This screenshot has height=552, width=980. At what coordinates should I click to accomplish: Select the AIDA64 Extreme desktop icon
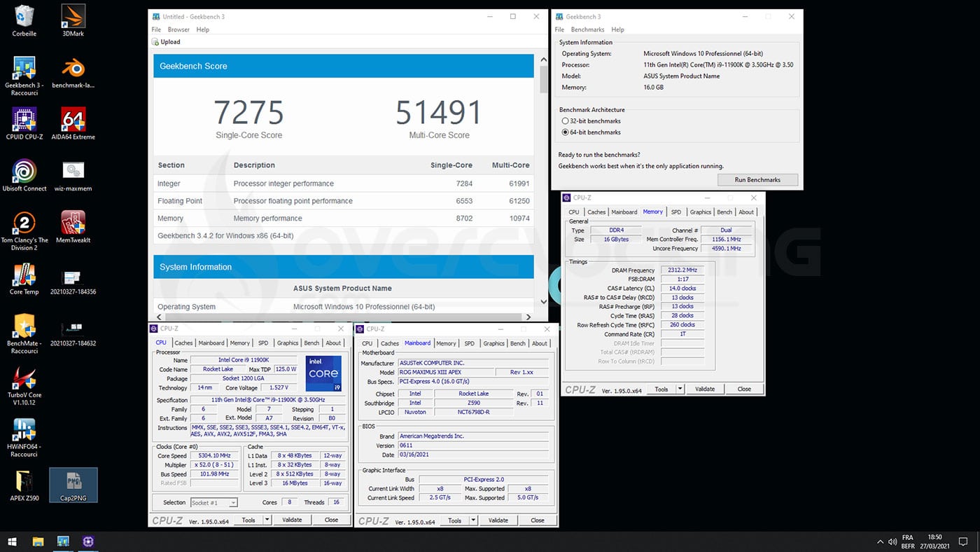coord(73,124)
